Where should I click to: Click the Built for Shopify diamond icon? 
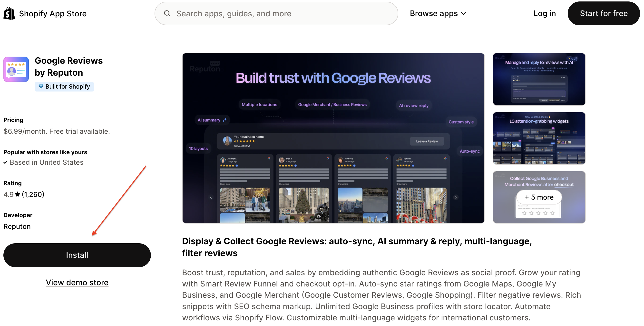pyautogui.click(x=41, y=87)
